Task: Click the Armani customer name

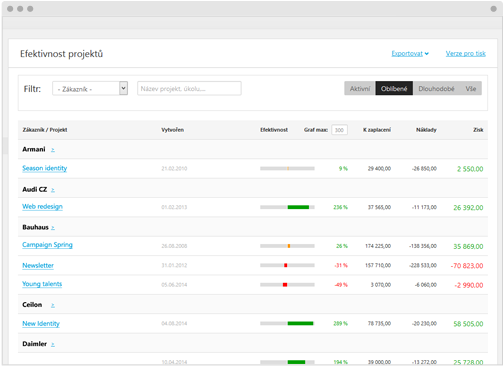Action: click(34, 149)
